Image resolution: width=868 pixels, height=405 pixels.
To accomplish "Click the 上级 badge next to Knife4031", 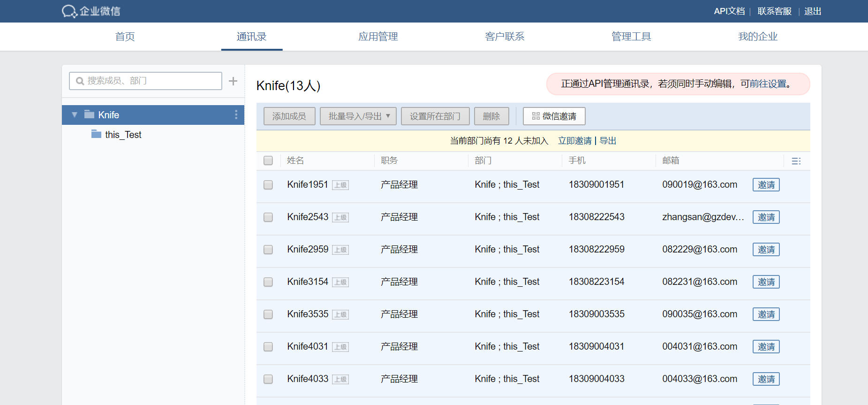I will click(x=340, y=347).
